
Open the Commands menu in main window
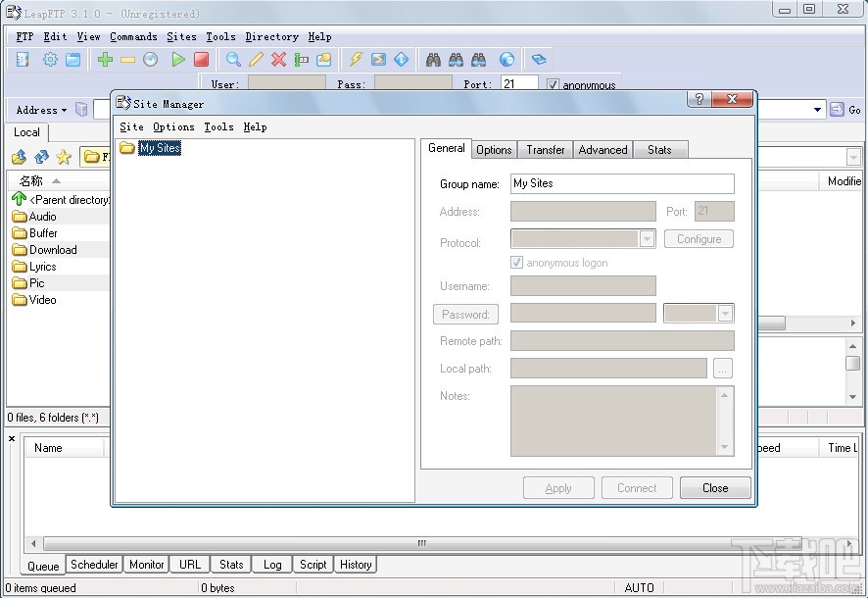point(133,36)
